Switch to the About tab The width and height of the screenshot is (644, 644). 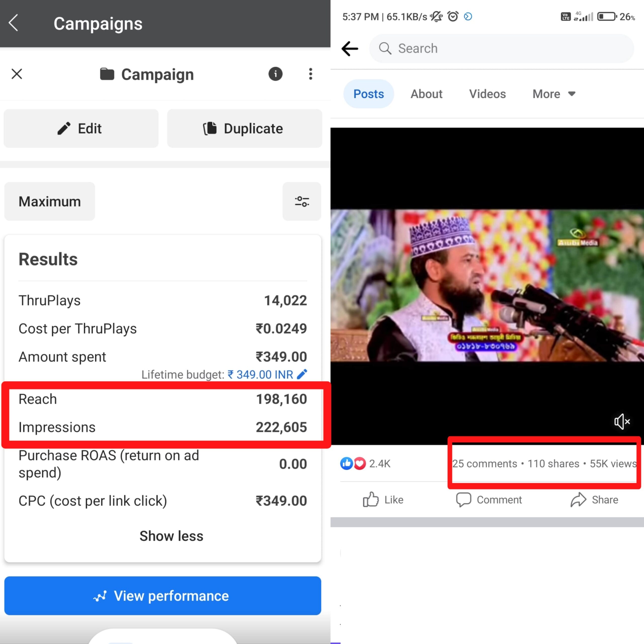pos(426,94)
